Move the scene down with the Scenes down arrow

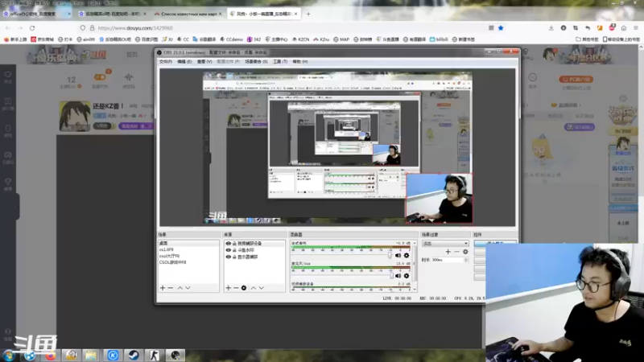coord(188,288)
